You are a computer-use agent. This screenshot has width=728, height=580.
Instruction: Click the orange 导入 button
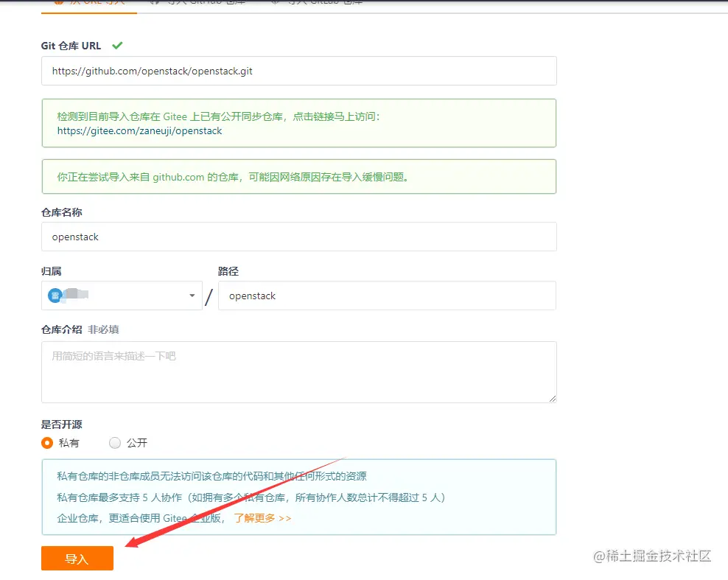(x=77, y=558)
